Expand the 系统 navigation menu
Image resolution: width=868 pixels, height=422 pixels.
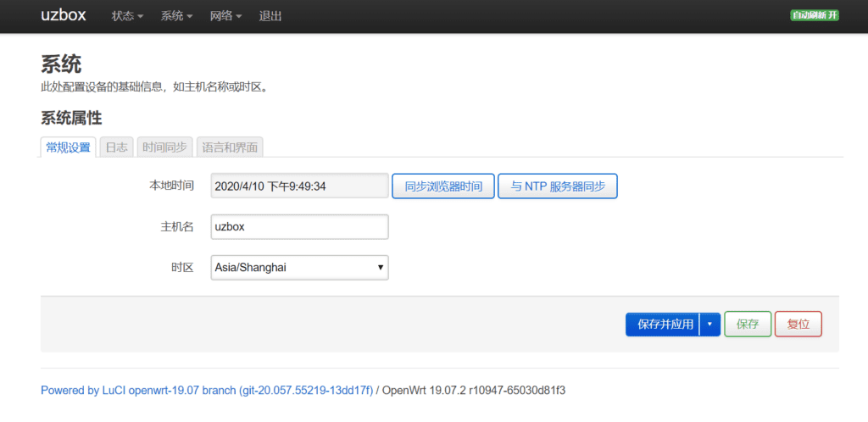(x=176, y=16)
